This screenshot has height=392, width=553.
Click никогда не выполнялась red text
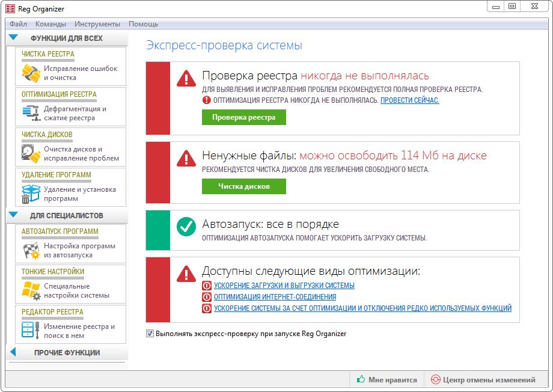365,76
